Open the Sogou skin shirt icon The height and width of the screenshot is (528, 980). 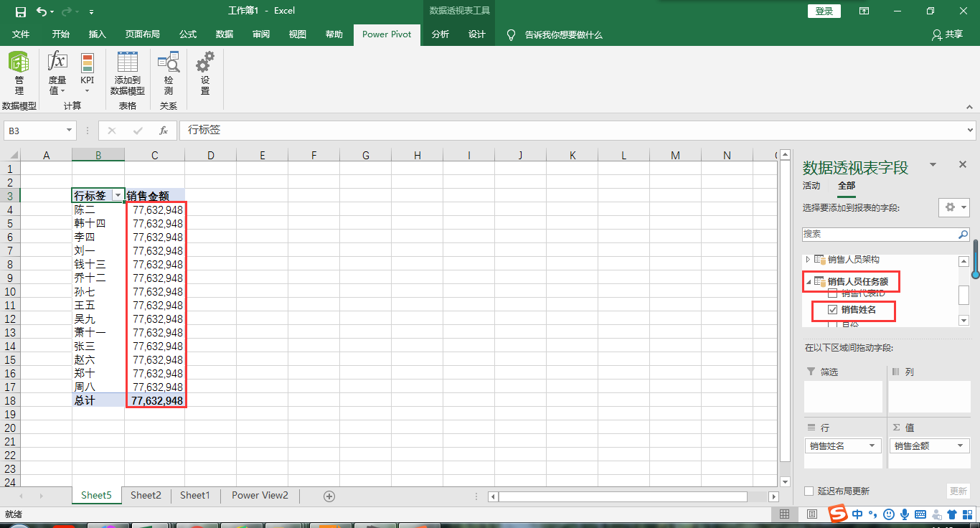952,514
